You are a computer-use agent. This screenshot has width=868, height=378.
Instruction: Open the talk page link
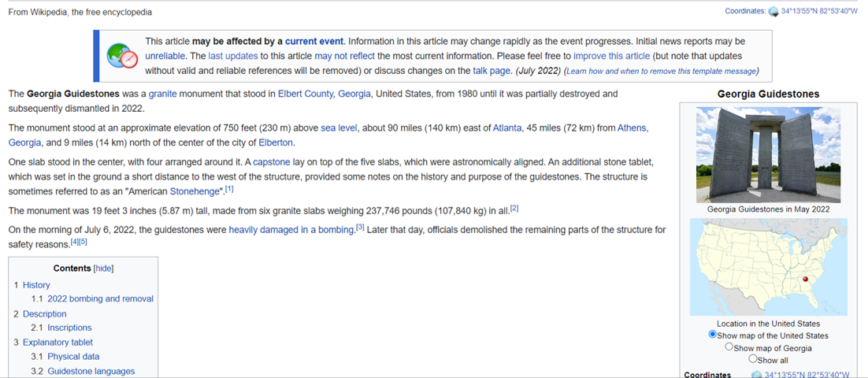point(491,71)
